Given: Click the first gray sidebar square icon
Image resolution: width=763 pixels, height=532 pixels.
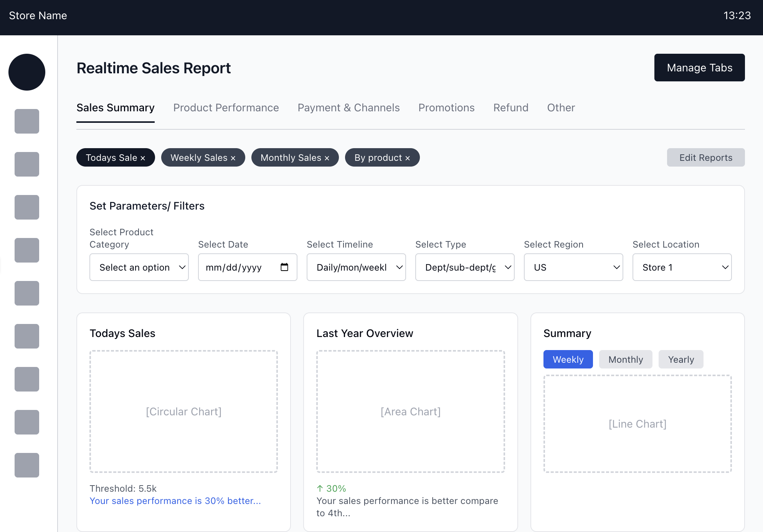Looking at the screenshot, I should pos(27,121).
